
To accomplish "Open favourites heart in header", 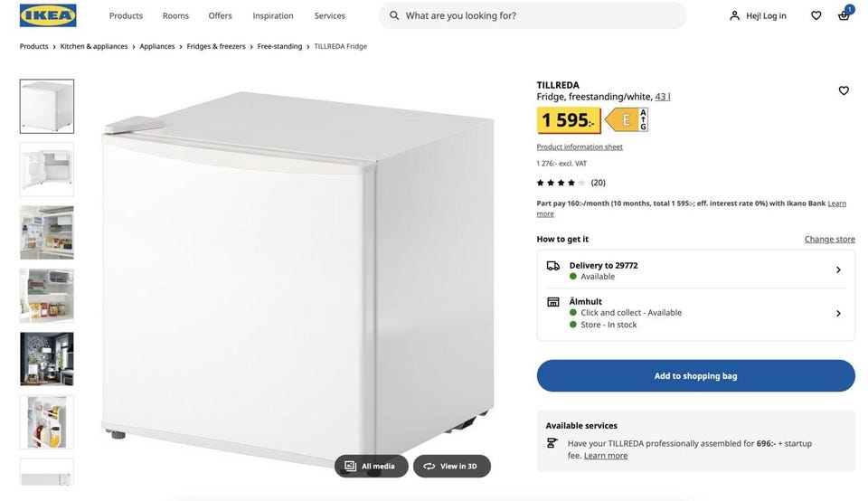I will pyautogui.click(x=816, y=15).
